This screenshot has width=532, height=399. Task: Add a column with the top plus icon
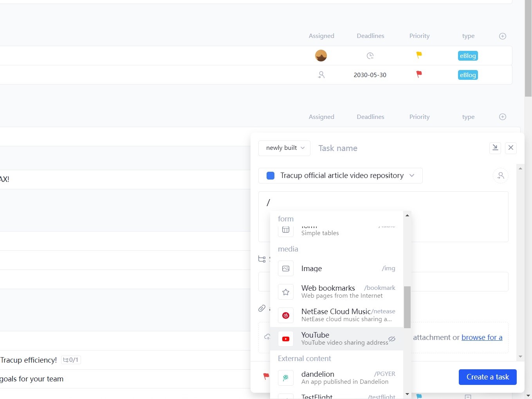pos(503,36)
